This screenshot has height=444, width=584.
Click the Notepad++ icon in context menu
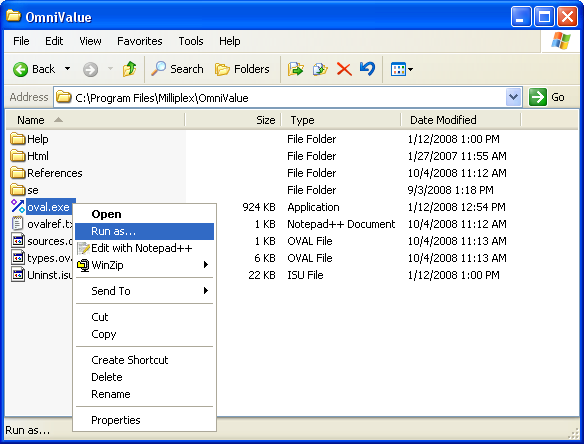[84, 248]
